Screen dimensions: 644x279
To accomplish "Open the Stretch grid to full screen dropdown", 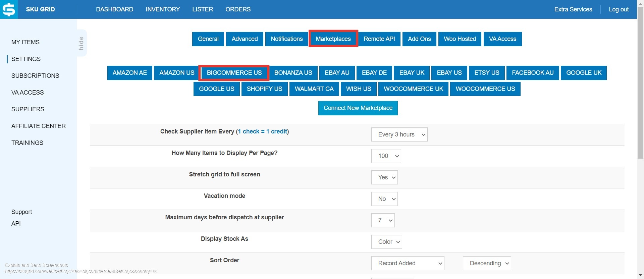I will click(x=384, y=177).
